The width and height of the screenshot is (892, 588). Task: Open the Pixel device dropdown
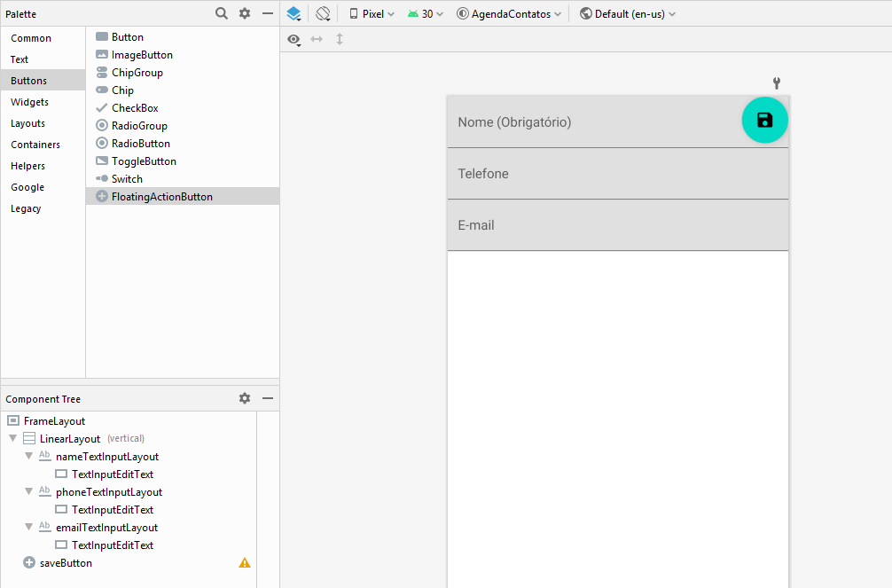point(372,14)
